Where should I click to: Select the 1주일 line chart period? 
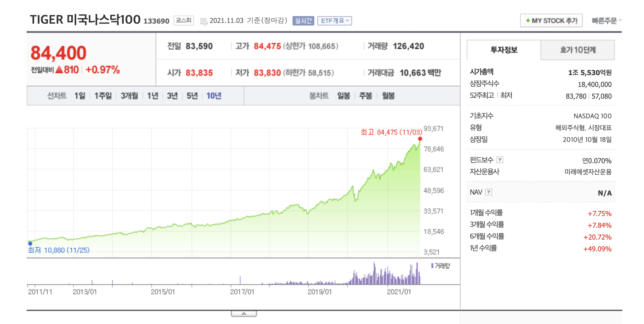coord(103,96)
